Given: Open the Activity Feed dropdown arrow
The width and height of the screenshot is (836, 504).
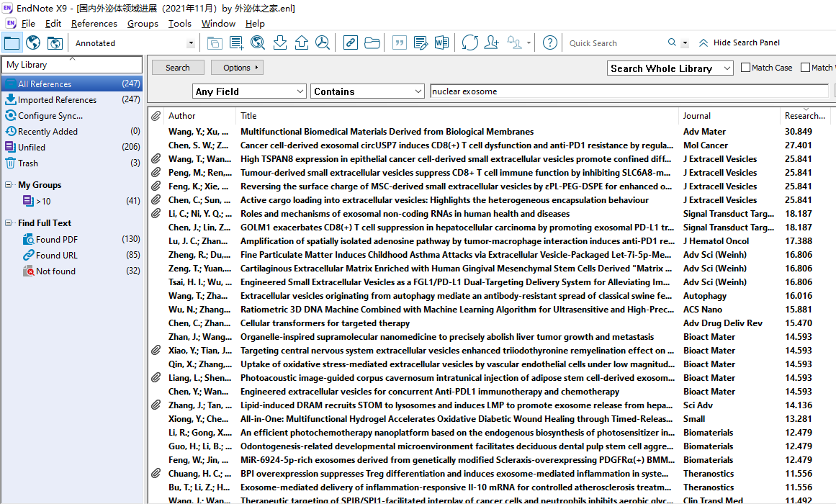Looking at the screenshot, I should click(x=529, y=42).
